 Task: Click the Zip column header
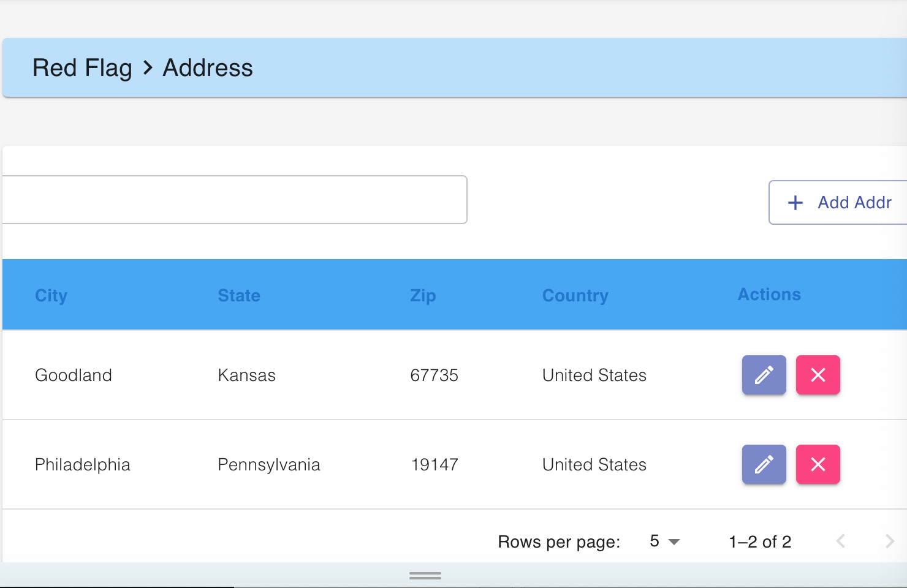pyautogui.click(x=423, y=295)
